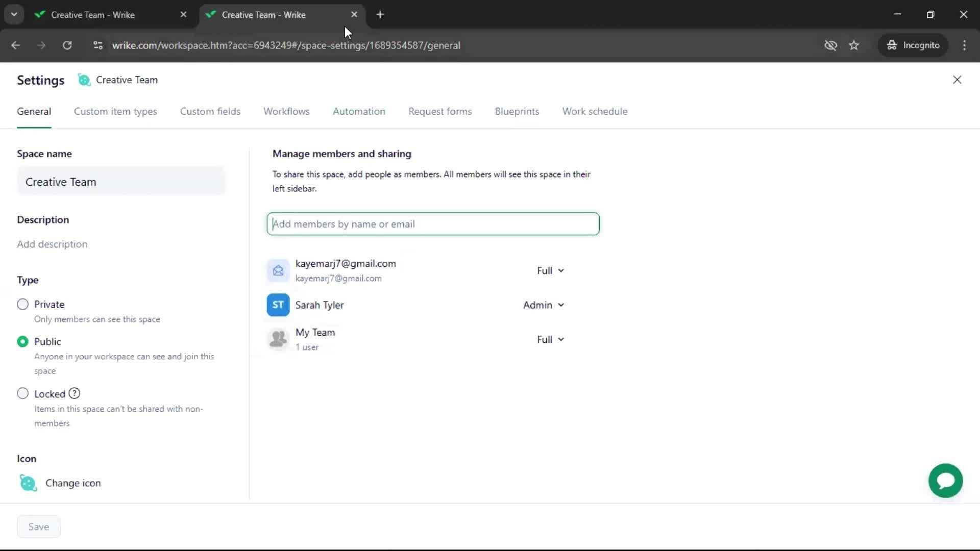Viewport: 980px width, 551px height.
Task: Go back with browser back arrow
Action: 15,45
